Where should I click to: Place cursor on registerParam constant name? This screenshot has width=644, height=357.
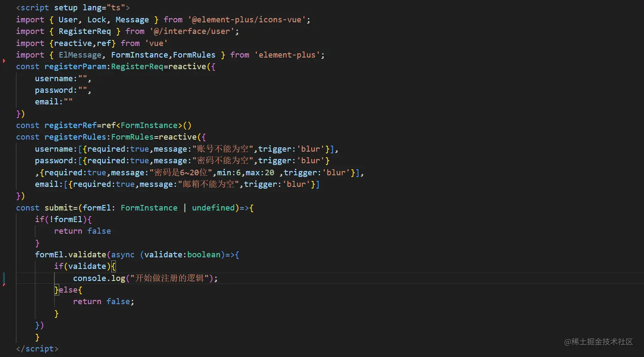(x=75, y=67)
